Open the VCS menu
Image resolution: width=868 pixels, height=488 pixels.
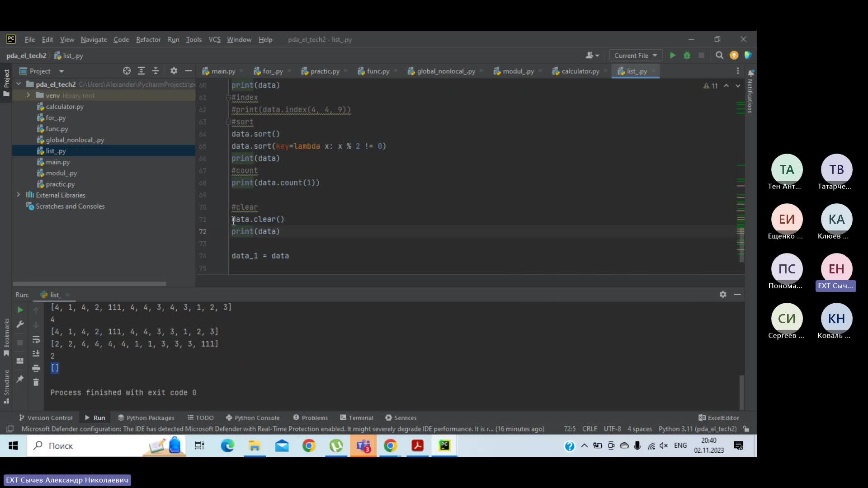click(x=214, y=40)
